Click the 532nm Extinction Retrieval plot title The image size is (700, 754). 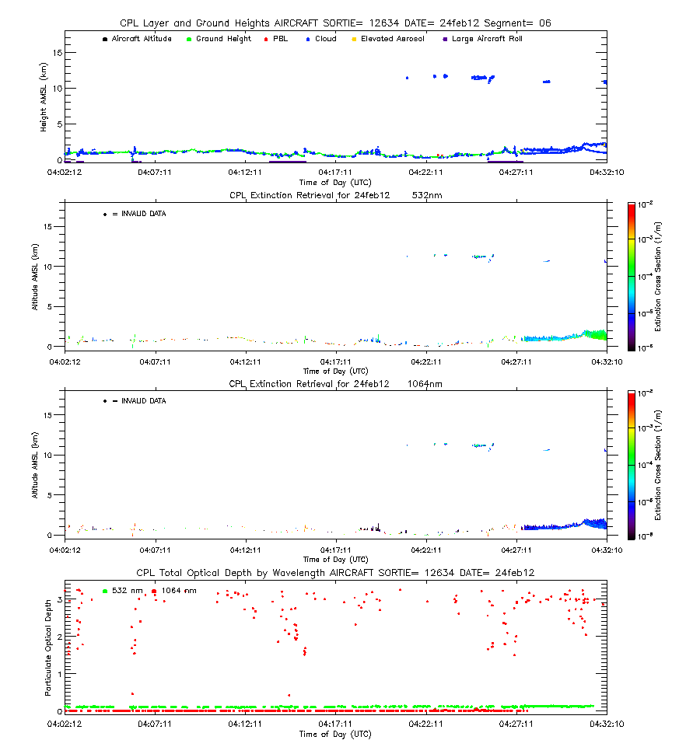coord(336,195)
